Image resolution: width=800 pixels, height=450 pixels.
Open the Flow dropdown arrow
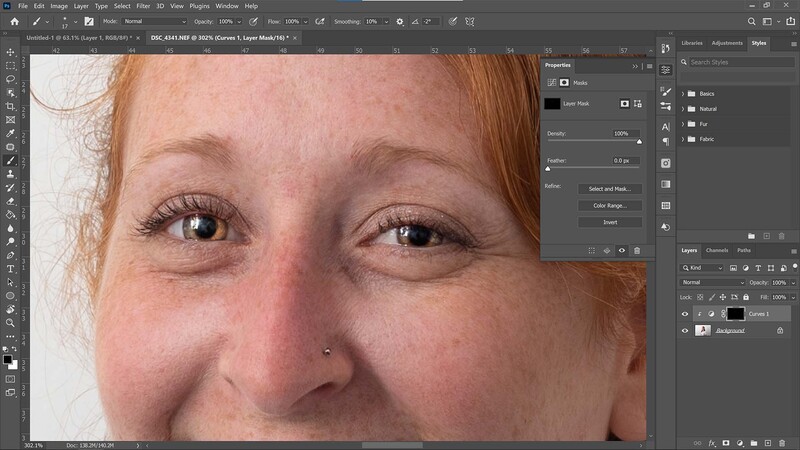tap(306, 21)
